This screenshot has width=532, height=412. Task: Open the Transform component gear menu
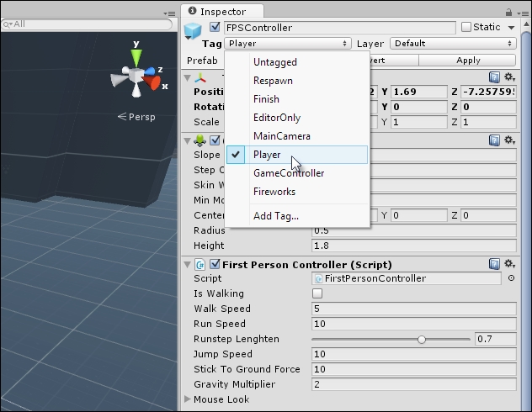click(509, 77)
